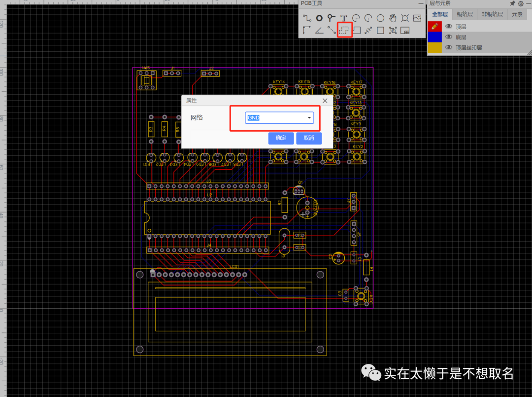
Task: Select the Circle drawing tool
Action: (380, 18)
